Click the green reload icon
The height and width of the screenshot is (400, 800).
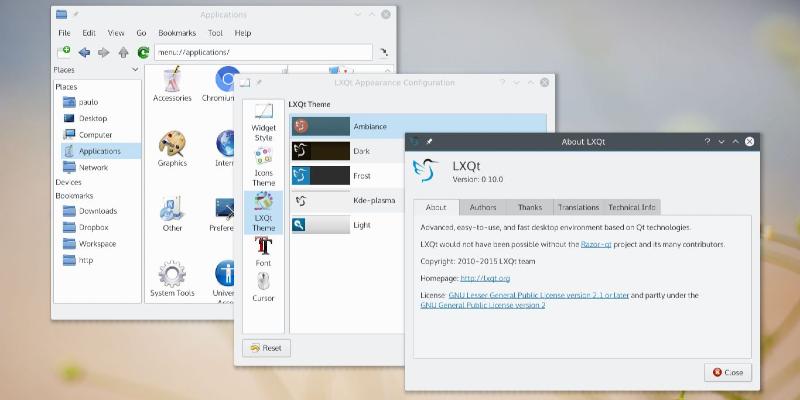(143, 52)
